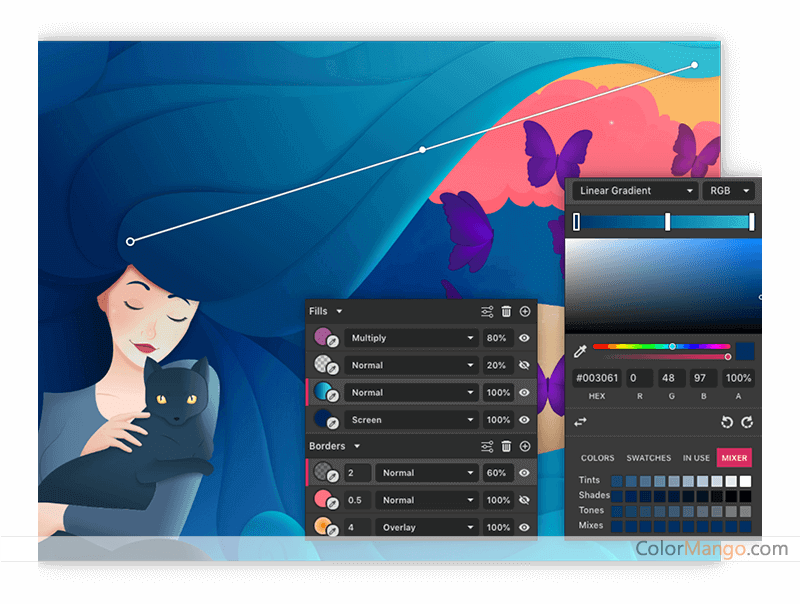Click the eyedropper color picker icon
This screenshot has height=604, width=800.
pyautogui.click(x=579, y=352)
